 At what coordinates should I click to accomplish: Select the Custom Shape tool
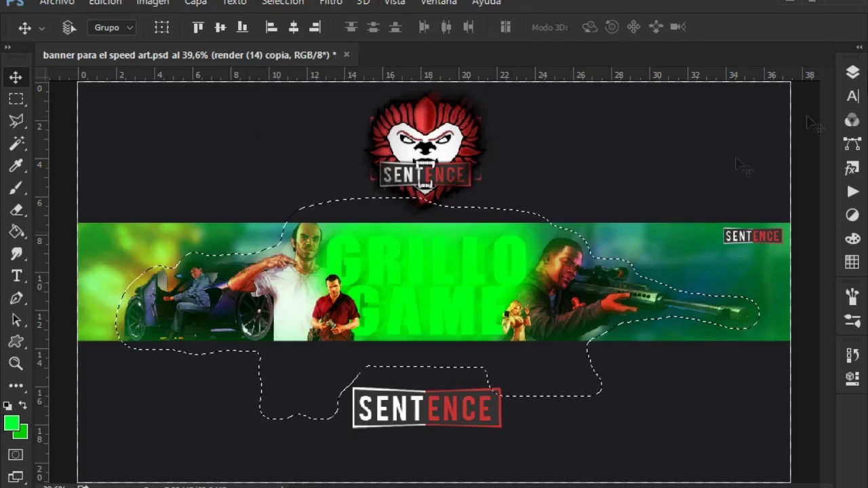16,342
